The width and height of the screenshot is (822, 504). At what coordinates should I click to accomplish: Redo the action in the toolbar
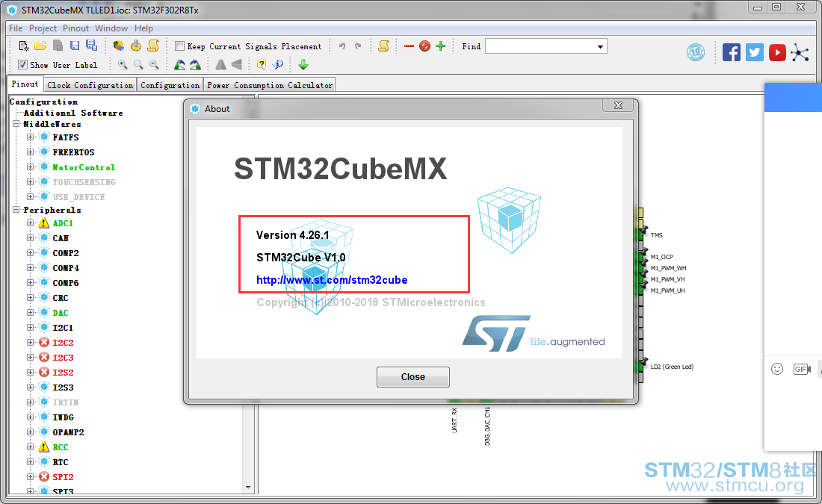point(358,46)
